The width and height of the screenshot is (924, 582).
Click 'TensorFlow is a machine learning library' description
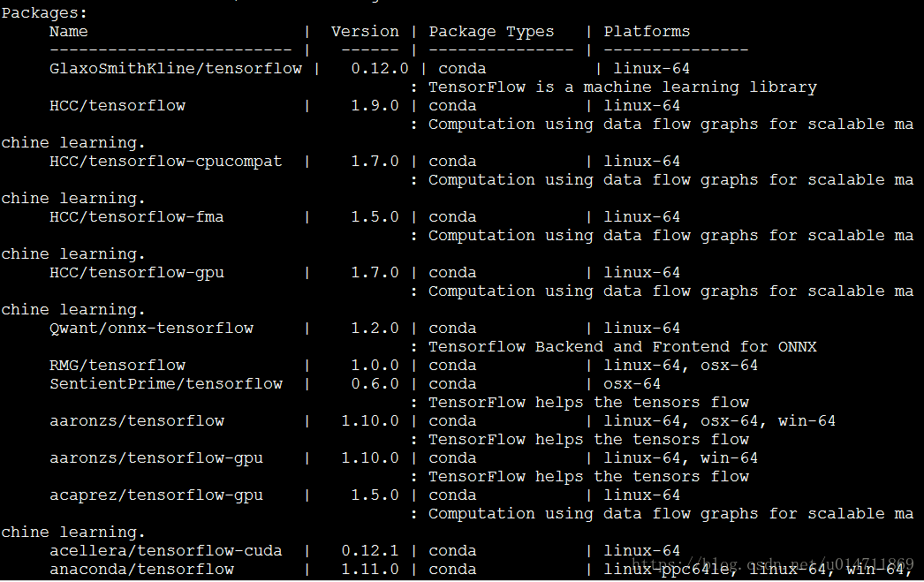click(x=622, y=87)
